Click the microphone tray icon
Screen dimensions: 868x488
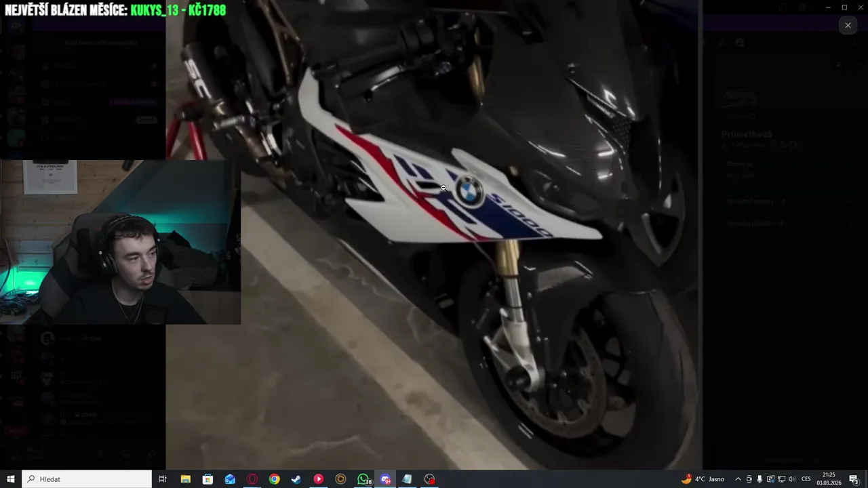pyautogui.click(x=759, y=479)
